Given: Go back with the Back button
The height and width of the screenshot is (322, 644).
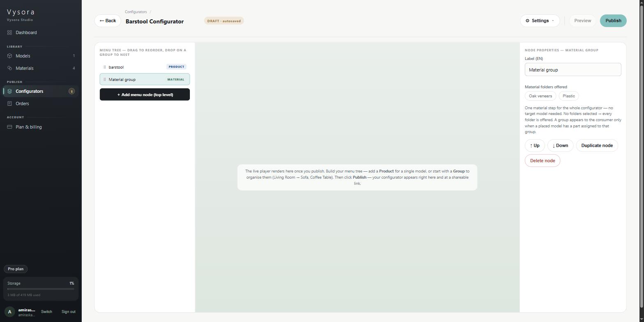Looking at the screenshot, I should 108,21.
